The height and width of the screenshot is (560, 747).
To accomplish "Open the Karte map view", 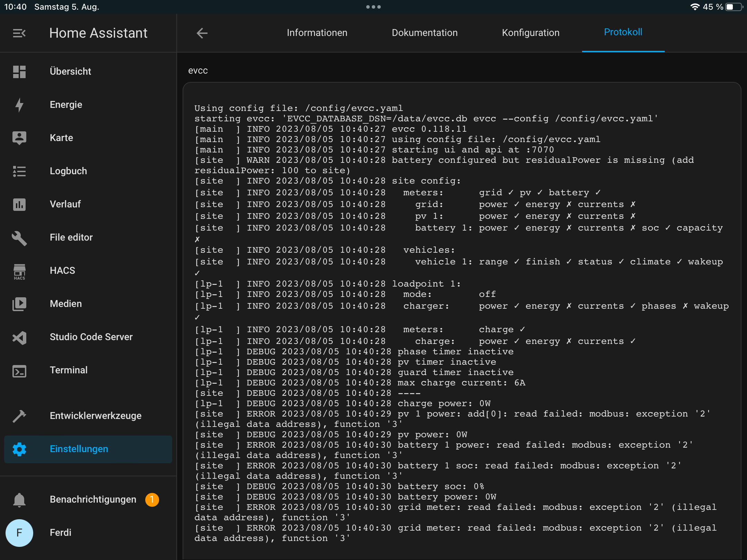I will (x=62, y=138).
